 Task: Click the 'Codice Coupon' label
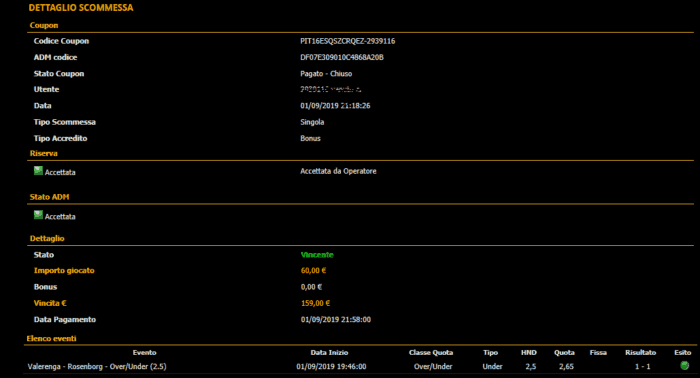[61, 41]
